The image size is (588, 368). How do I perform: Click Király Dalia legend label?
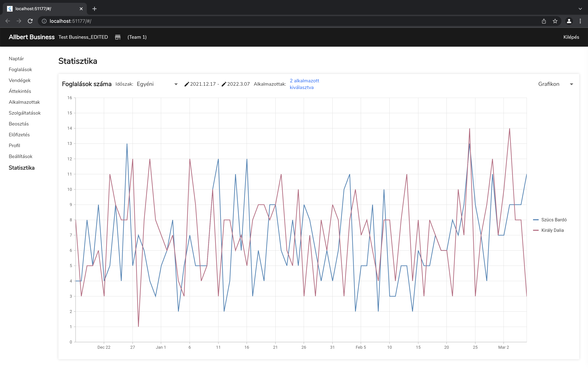click(552, 230)
